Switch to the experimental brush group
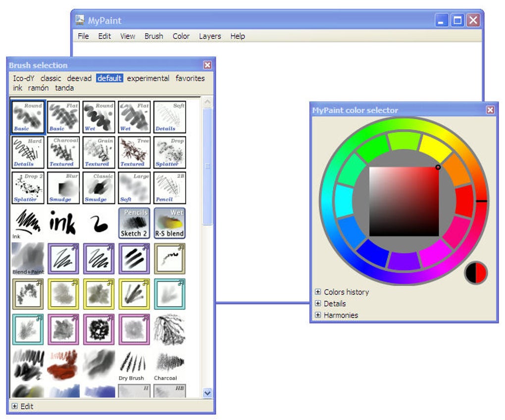Viewport: 505px width, 420px height. (148, 78)
